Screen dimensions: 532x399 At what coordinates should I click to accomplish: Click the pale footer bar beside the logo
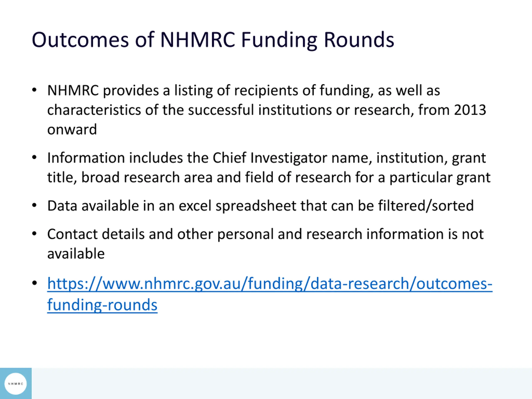[x=282, y=383]
